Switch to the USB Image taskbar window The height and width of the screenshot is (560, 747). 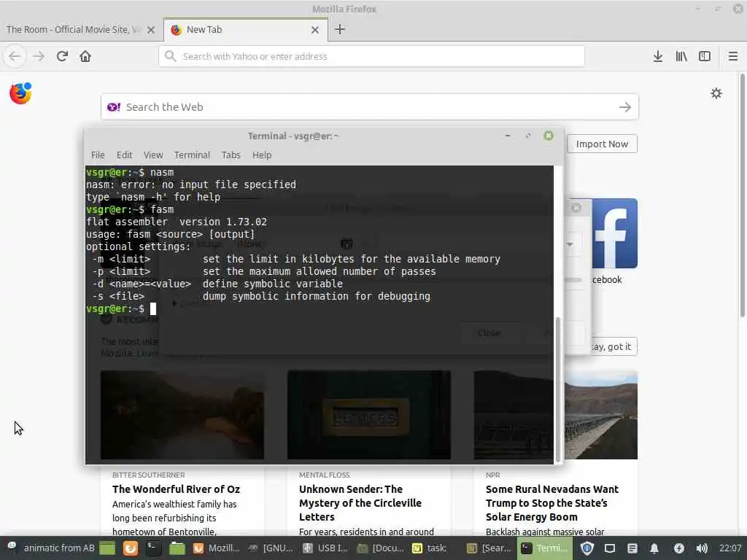tap(326, 548)
